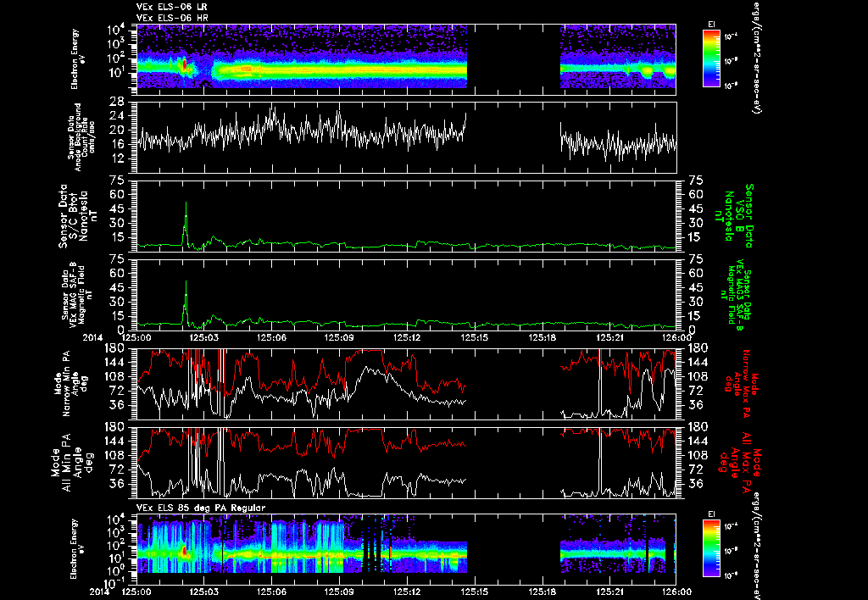
Task: Click "125:21" on the bottom spectrogram time axis
Action: [x=609, y=592]
